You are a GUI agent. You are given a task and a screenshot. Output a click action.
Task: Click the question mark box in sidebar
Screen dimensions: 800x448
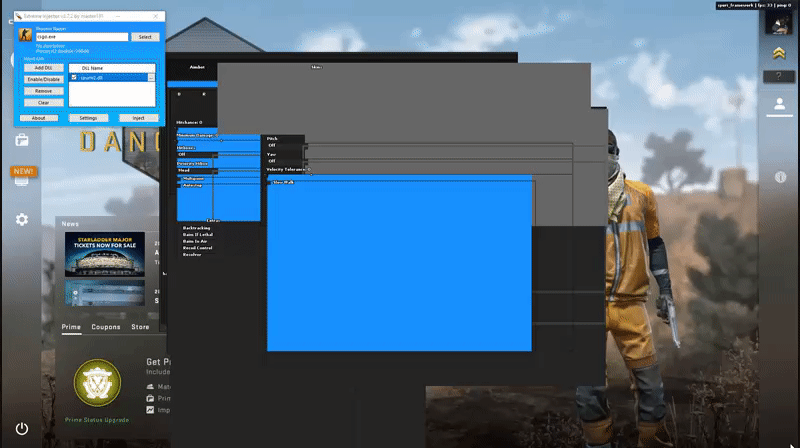(x=779, y=77)
